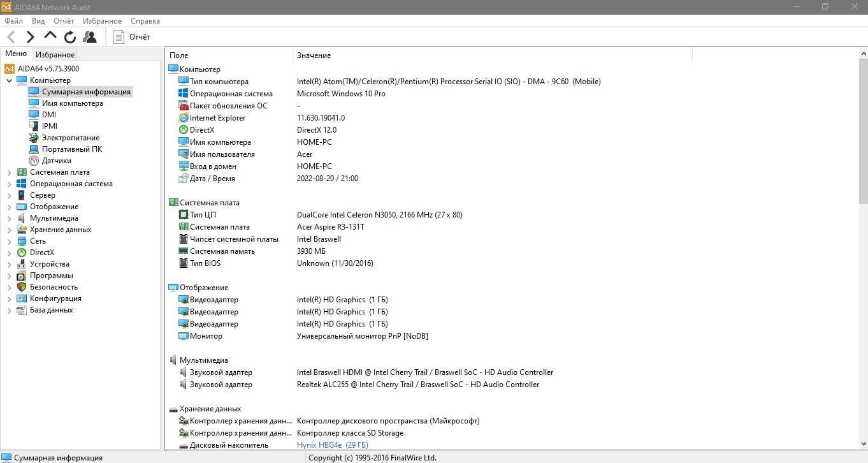Screen dimensions: 868x463
Task: Open the Избранное menu in the menu bar
Action: pos(102,21)
